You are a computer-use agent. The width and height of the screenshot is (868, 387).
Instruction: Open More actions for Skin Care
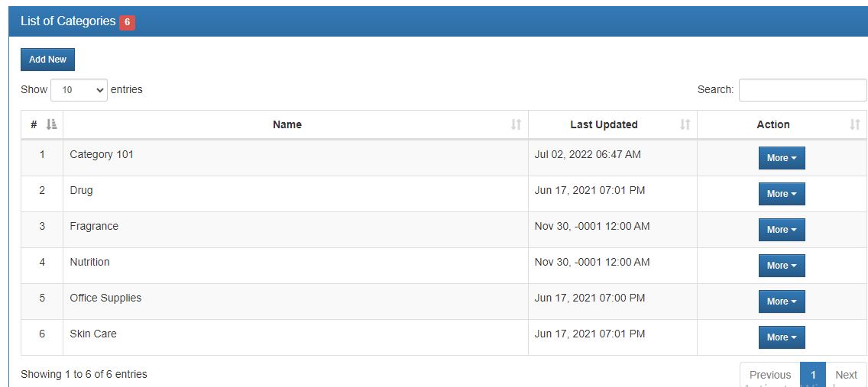click(781, 337)
